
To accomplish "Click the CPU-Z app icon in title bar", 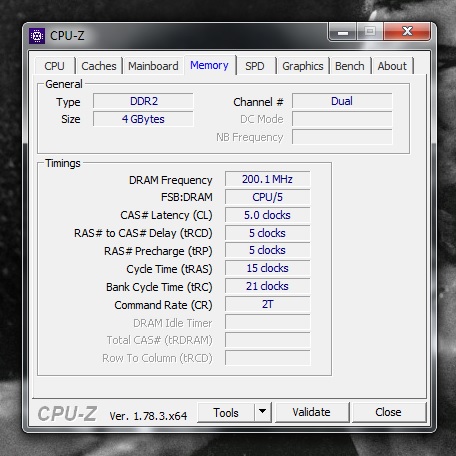I will click(x=37, y=36).
